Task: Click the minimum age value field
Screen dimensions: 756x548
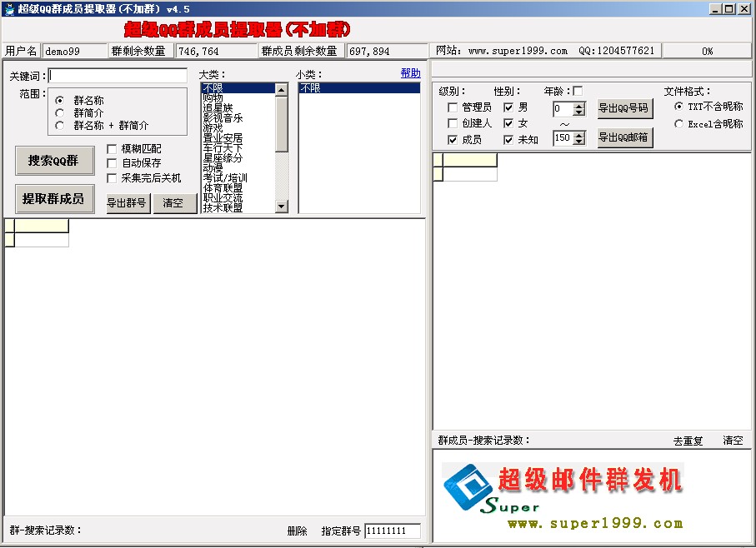Action: (x=563, y=109)
